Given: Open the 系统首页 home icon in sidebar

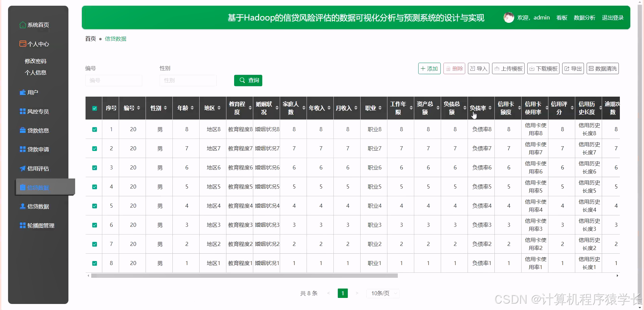Looking at the screenshot, I should (x=22, y=25).
